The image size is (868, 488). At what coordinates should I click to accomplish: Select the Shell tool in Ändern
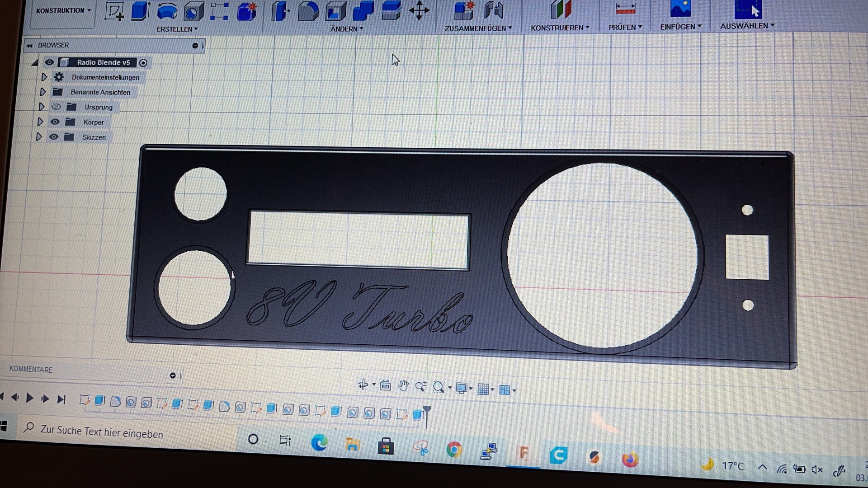[x=335, y=11]
